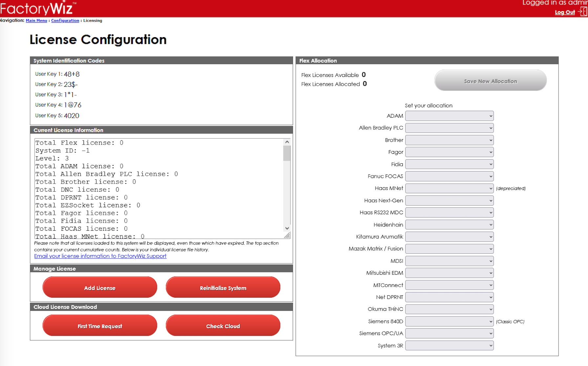Click the Add License button
This screenshot has width=588, height=366.
pyautogui.click(x=100, y=287)
